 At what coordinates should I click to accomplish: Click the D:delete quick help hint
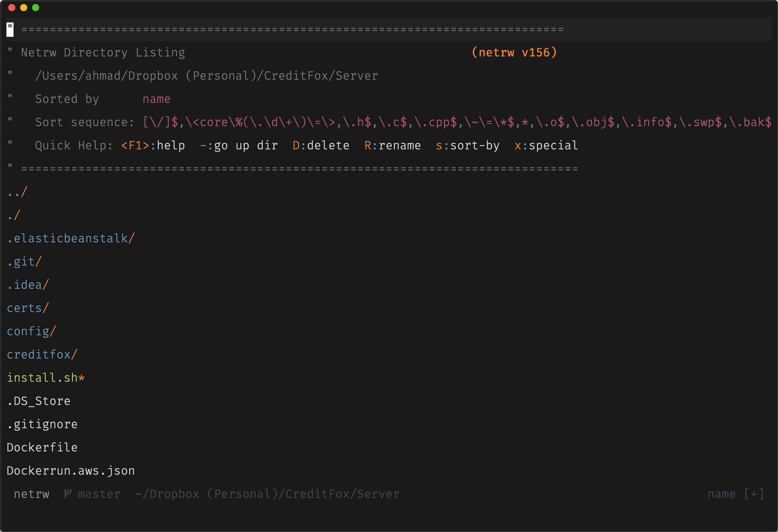tap(321, 146)
